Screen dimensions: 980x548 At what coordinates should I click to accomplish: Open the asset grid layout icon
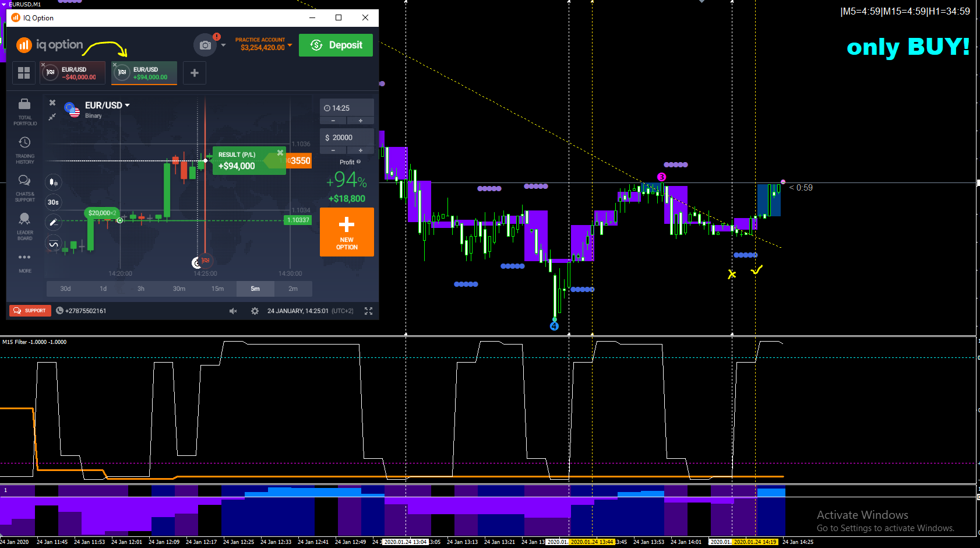(24, 73)
